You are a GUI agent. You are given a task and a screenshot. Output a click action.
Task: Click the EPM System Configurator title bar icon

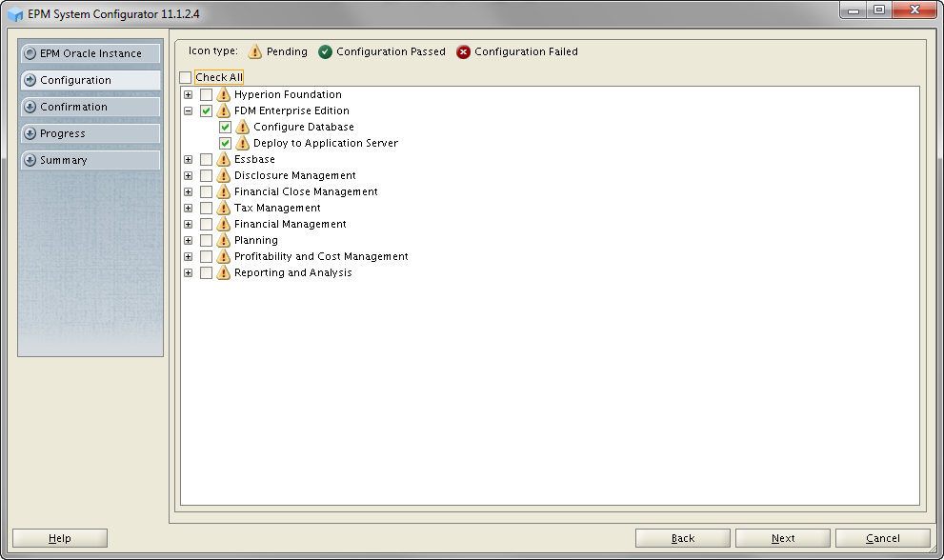pyautogui.click(x=15, y=14)
